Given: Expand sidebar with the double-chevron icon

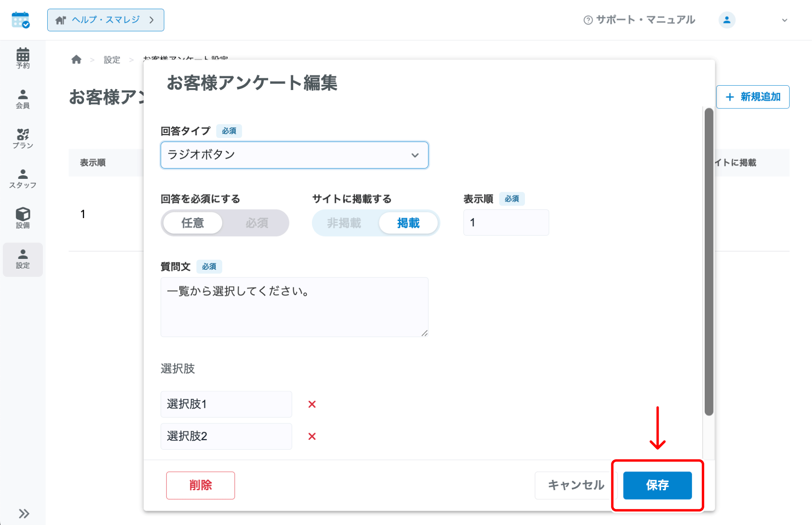Looking at the screenshot, I should click(24, 513).
